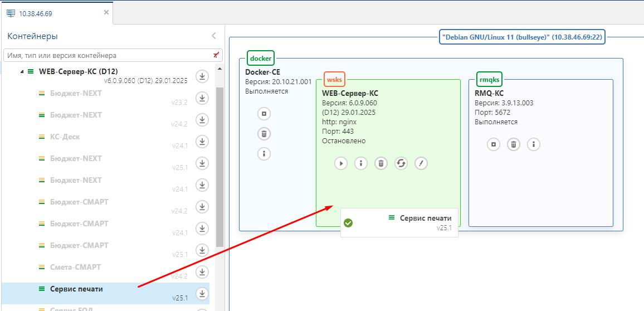Delete the Docker-CE container via trash icon
This screenshot has width=644, height=311.
[x=264, y=134]
